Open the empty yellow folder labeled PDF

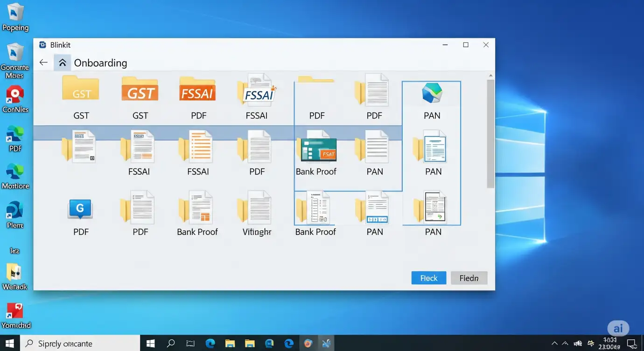point(316,79)
